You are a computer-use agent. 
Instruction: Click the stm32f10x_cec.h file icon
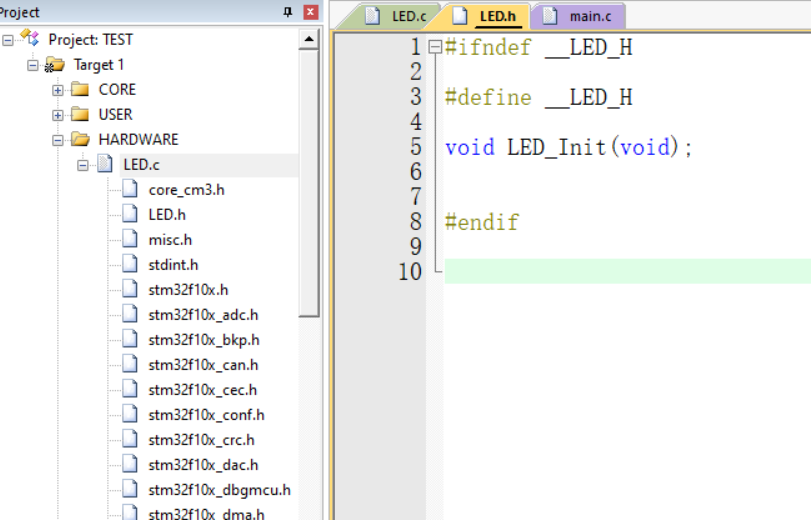pyautogui.click(x=130, y=389)
